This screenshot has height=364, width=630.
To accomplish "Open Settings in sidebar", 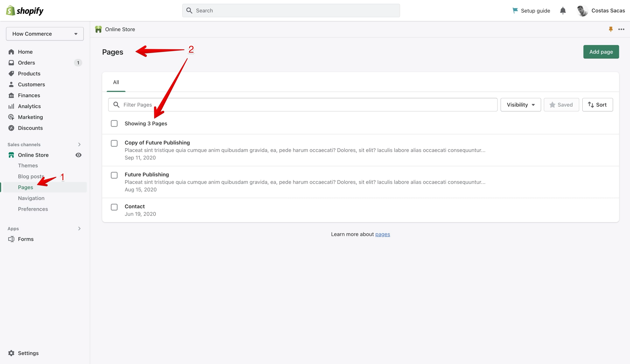I will [28, 353].
